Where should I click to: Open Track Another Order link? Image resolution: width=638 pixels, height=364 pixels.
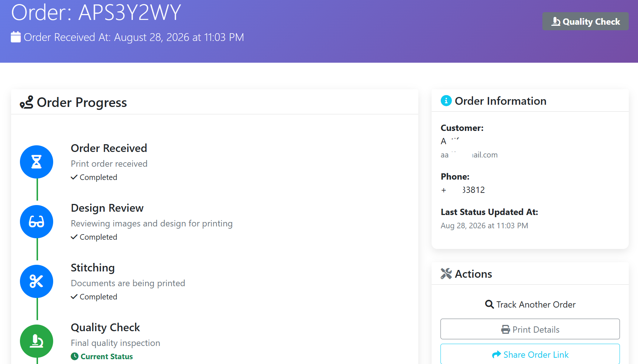point(530,304)
